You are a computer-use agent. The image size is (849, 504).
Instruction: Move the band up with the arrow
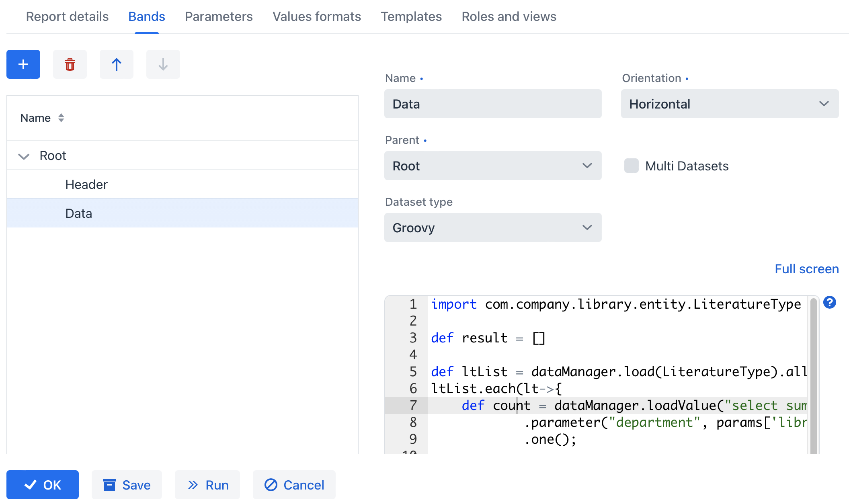117,64
